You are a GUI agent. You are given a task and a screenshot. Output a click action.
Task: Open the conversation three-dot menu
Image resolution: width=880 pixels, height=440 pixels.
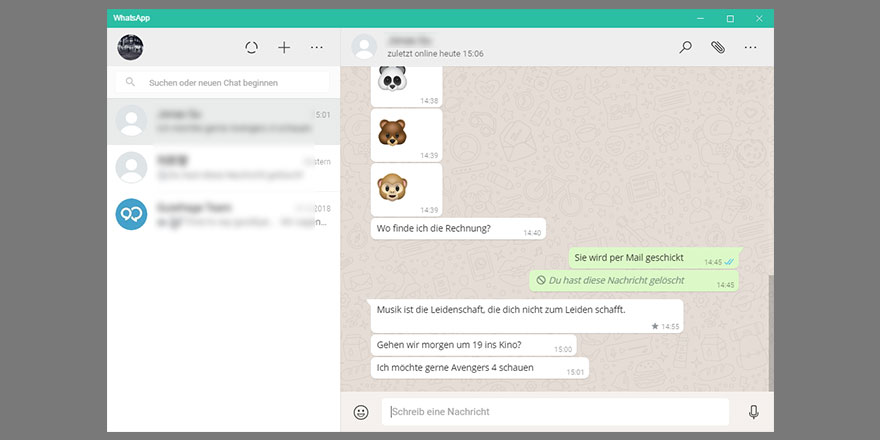pos(750,48)
